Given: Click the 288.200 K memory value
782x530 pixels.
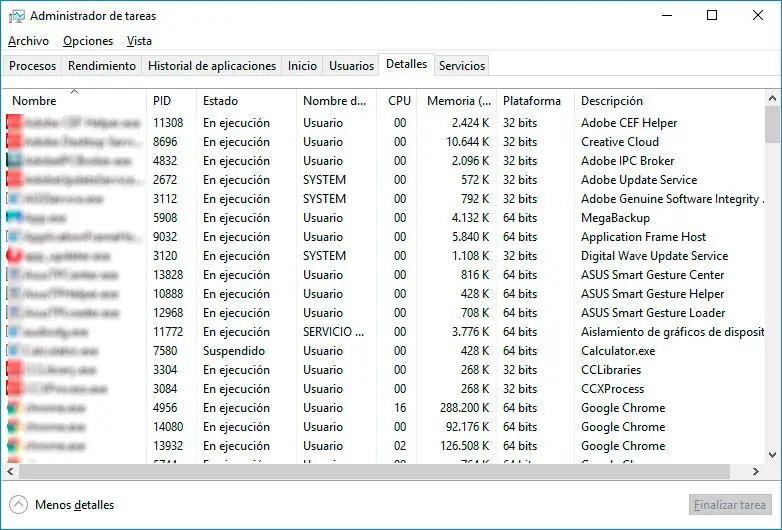Looking at the screenshot, I should click(464, 408).
